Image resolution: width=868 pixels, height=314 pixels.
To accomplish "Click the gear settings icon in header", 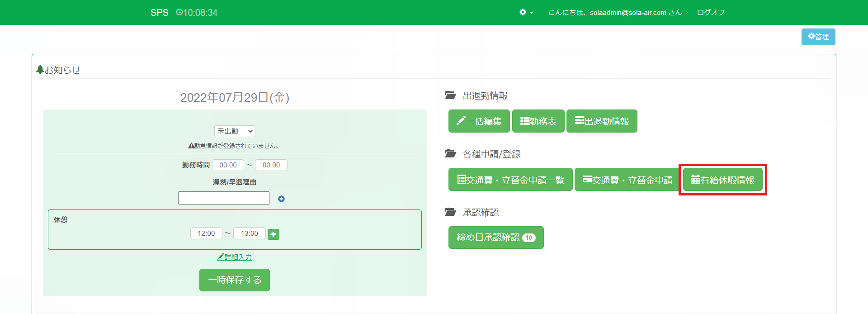I will click(523, 12).
